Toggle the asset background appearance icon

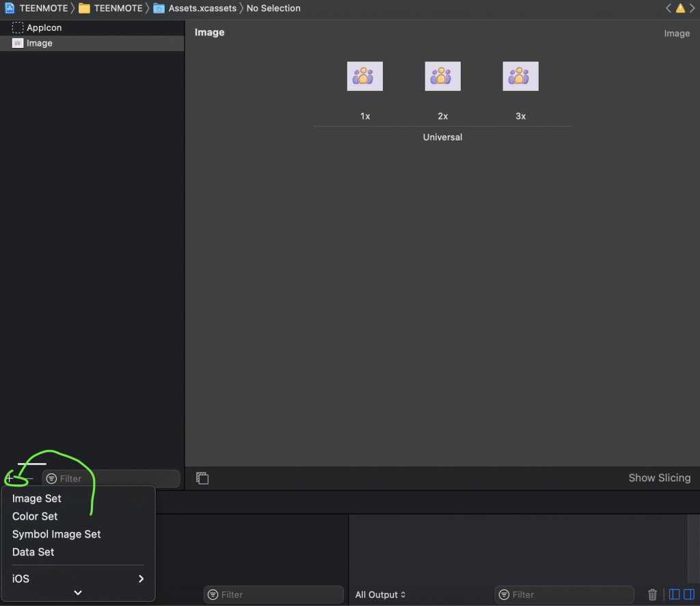(202, 478)
